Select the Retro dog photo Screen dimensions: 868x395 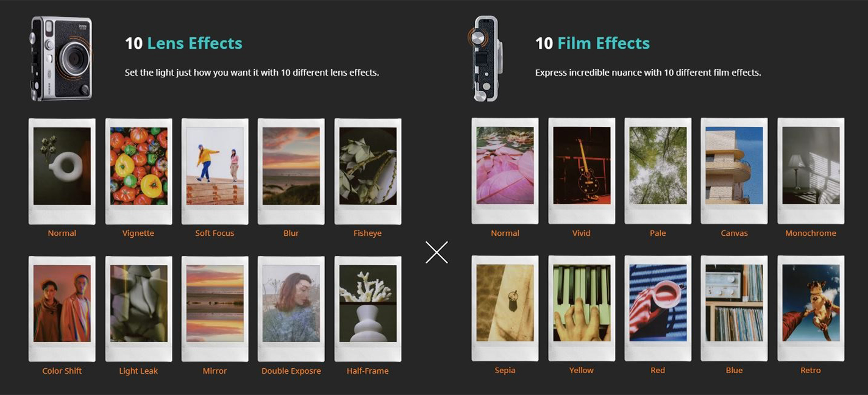[x=811, y=308]
